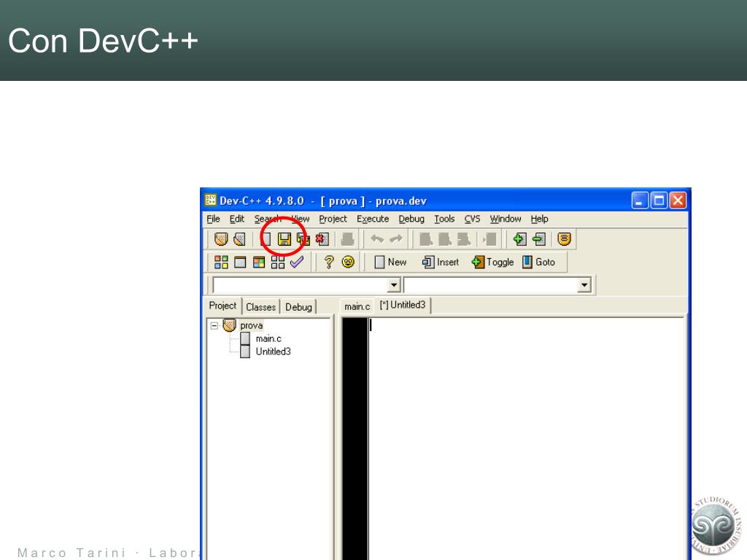
Task: Open the Project menu
Action: click(x=333, y=219)
